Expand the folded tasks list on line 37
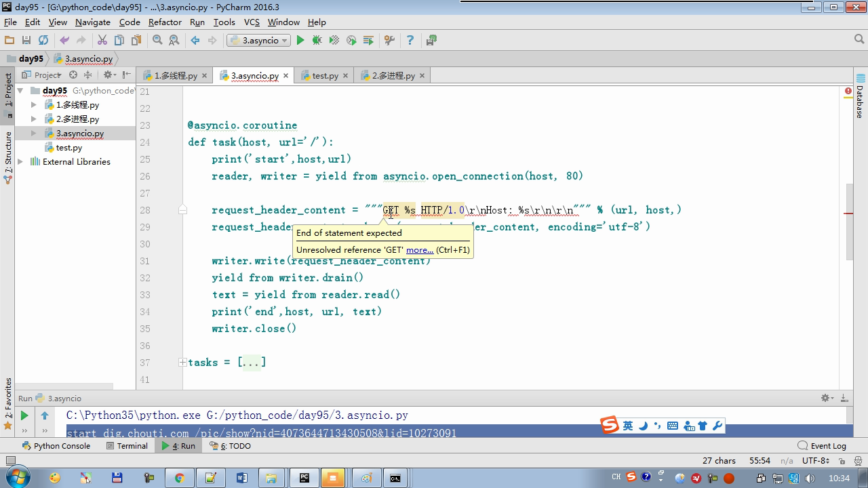Image resolution: width=868 pixels, height=488 pixels. tap(182, 363)
